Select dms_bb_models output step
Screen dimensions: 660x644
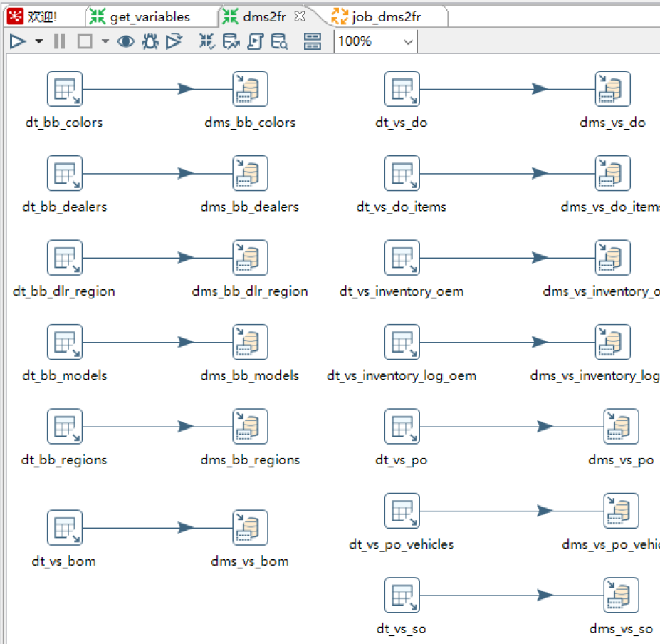click(x=250, y=341)
